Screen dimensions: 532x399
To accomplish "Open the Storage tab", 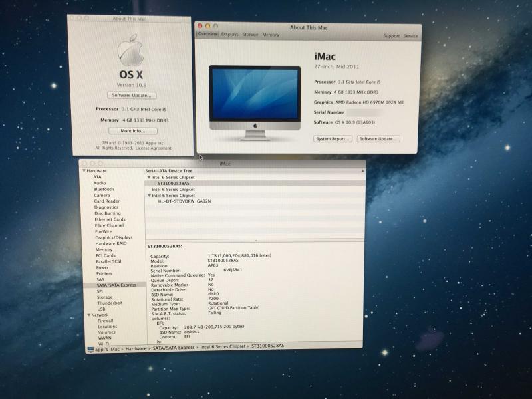I will coord(250,34).
